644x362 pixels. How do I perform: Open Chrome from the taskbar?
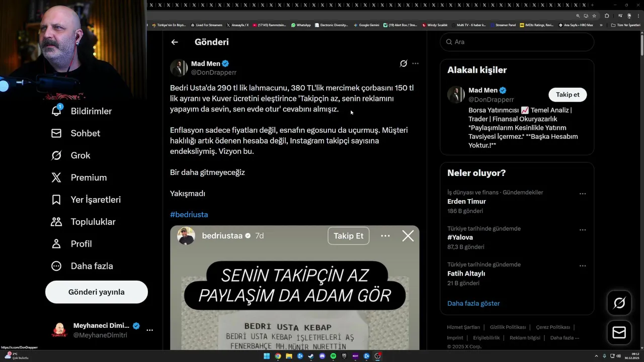[278, 356]
